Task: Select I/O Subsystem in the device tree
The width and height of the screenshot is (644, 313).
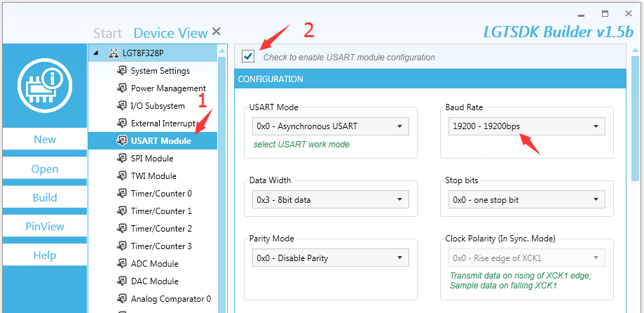Action: tap(158, 106)
